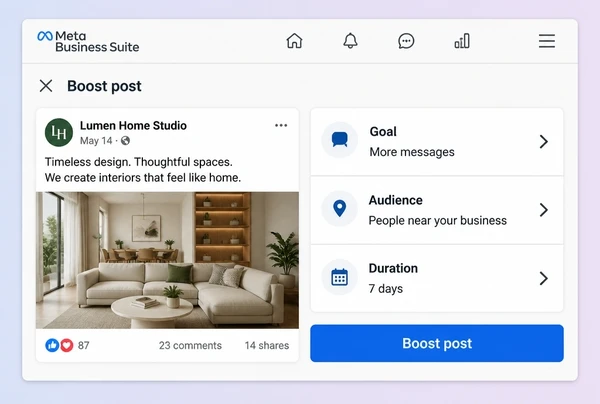Viewport: 600px width, 404px height.
Task: Click the Audience location pin icon
Action: tap(339, 209)
